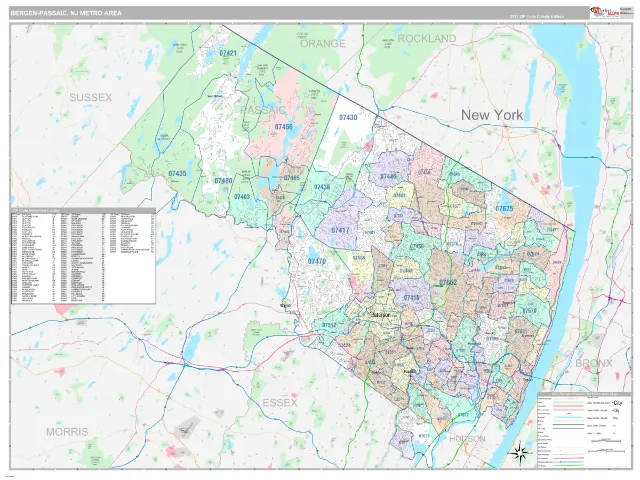Click the ROCKLAND county label

coord(427,39)
